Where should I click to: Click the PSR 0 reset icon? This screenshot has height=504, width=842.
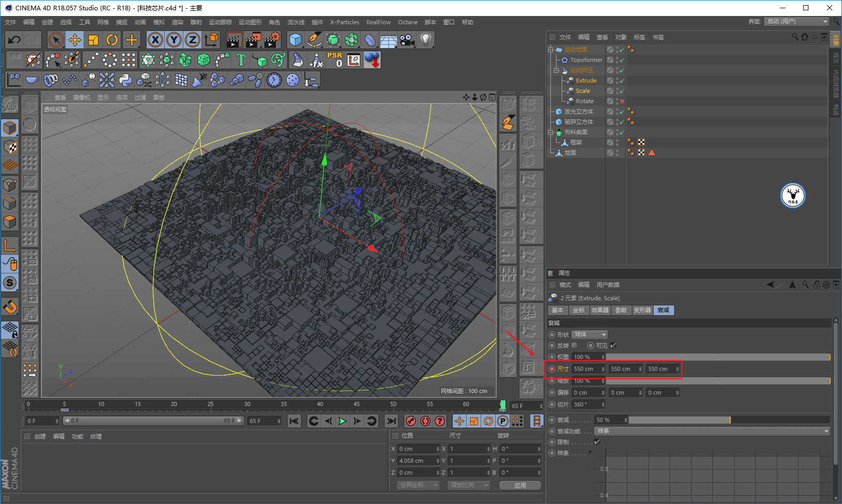click(x=335, y=60)
